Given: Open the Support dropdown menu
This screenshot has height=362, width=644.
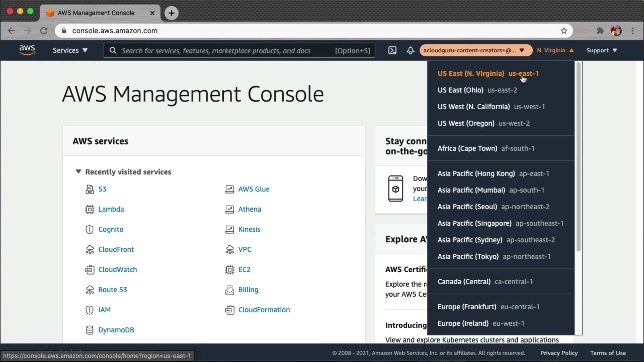Looking at the screenshot, I should pyautogui.click(x=601, y=50).
